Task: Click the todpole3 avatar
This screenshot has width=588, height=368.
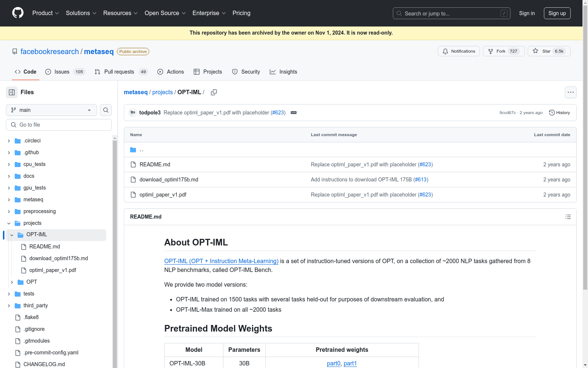Action: [133, 113]
